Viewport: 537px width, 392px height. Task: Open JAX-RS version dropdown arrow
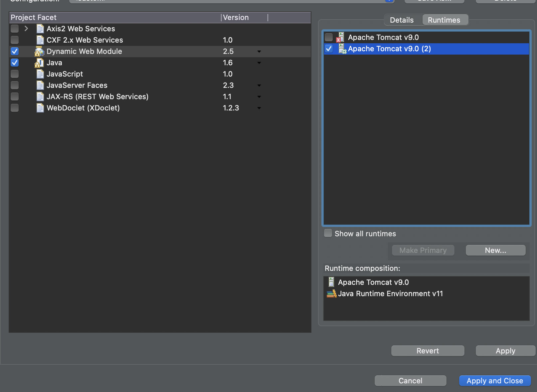coord(259,97)
